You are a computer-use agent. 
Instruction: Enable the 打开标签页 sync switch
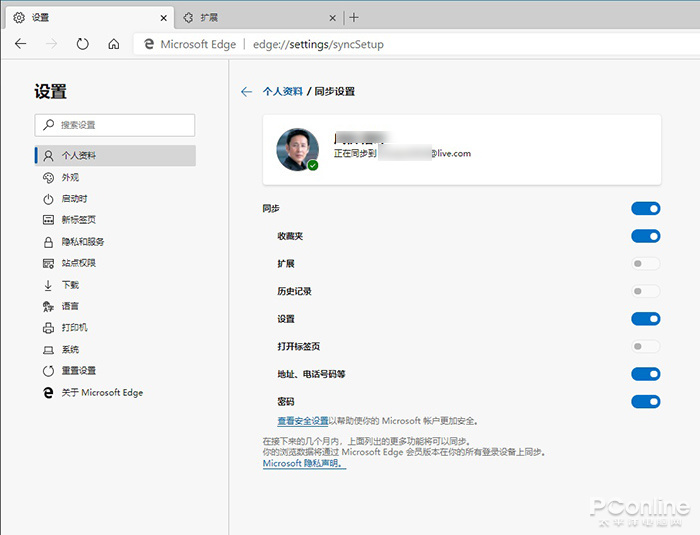point(646,346)
